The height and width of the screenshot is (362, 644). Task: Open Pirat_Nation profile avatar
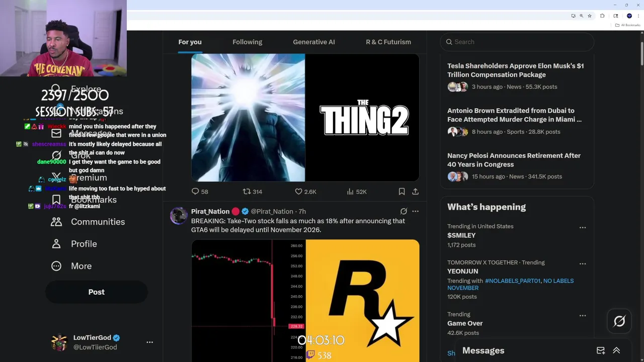179,216
